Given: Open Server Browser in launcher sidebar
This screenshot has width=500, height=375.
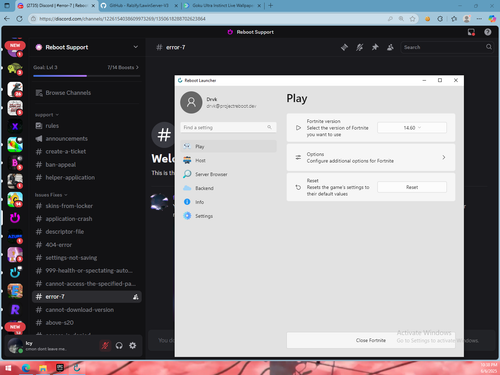Looking at the screenshot, I should (228, 174).
